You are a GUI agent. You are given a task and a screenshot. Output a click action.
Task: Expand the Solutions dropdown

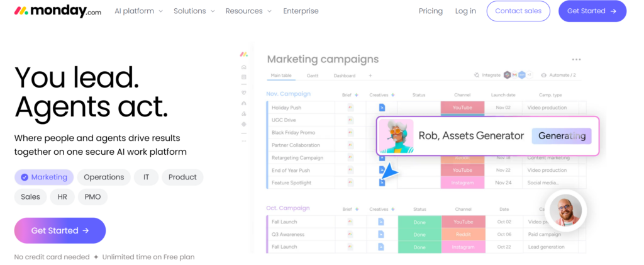point(194,11)
